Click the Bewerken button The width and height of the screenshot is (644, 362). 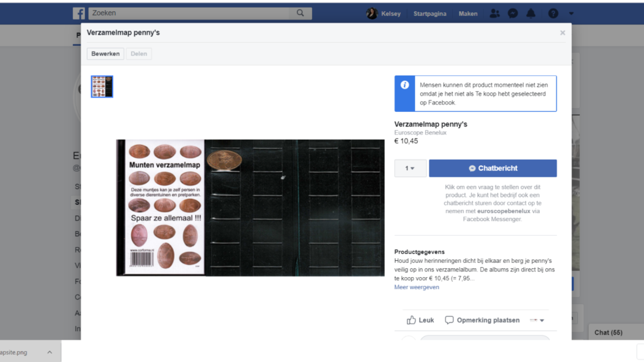(105, 54)
